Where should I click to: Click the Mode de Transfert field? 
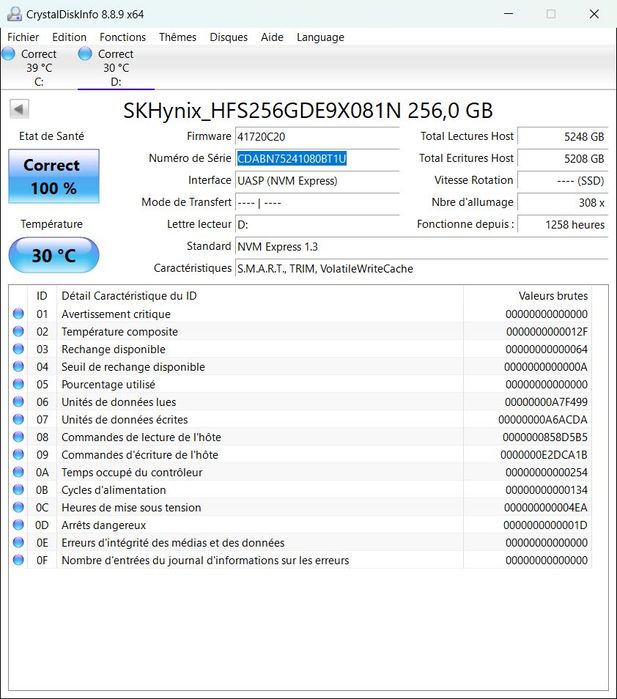317,202
